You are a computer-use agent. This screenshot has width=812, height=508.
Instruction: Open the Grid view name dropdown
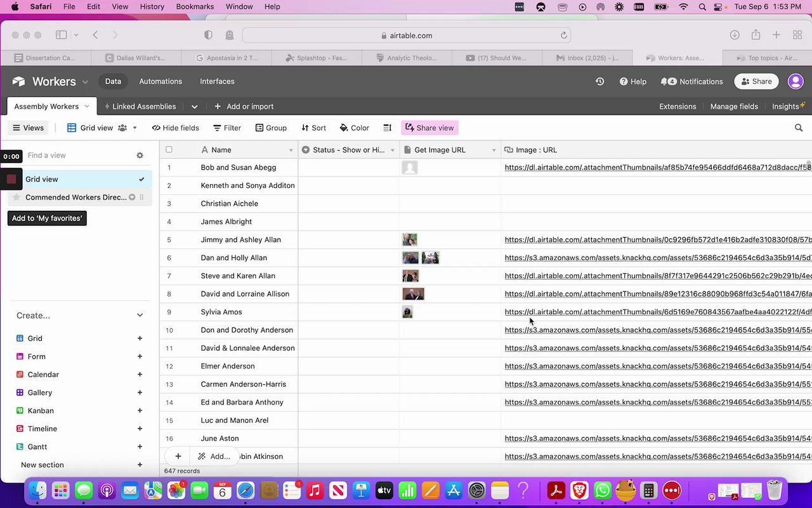[x=102, y=128]
